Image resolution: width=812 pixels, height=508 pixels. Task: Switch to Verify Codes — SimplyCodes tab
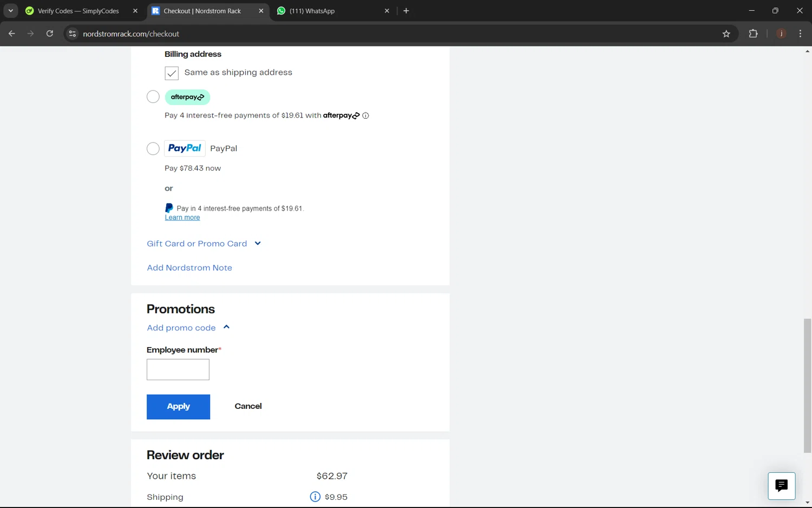coord(78,11)
